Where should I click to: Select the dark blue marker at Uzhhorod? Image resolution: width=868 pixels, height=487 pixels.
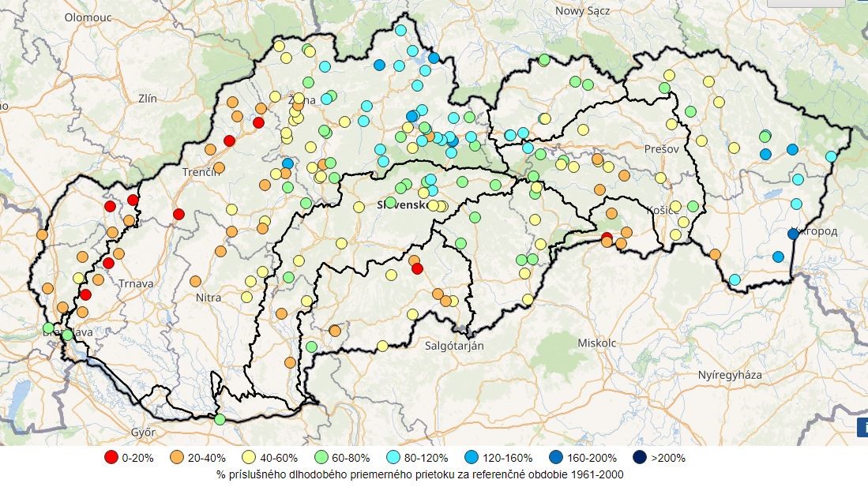[793, 234]
